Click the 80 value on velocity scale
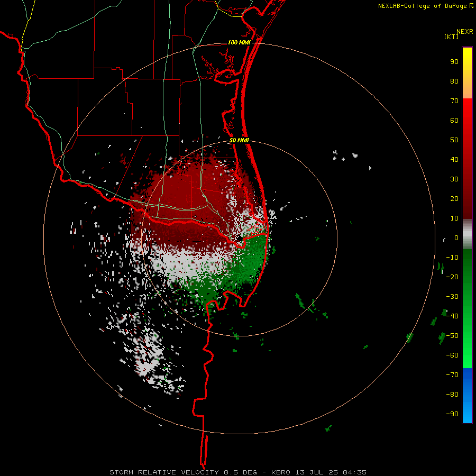Viewport: 476px width, 476px height. point(454,81)
